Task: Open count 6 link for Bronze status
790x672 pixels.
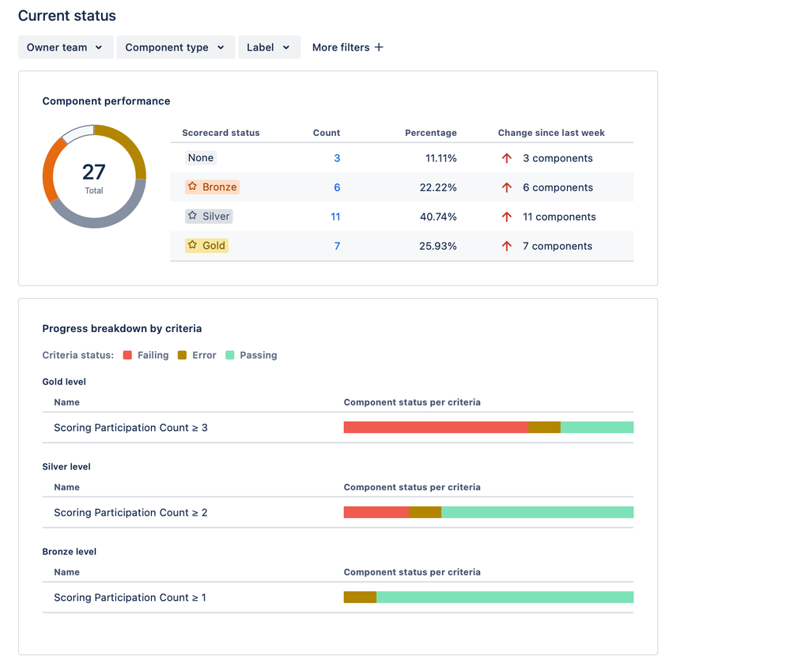Action: [337, 187]
